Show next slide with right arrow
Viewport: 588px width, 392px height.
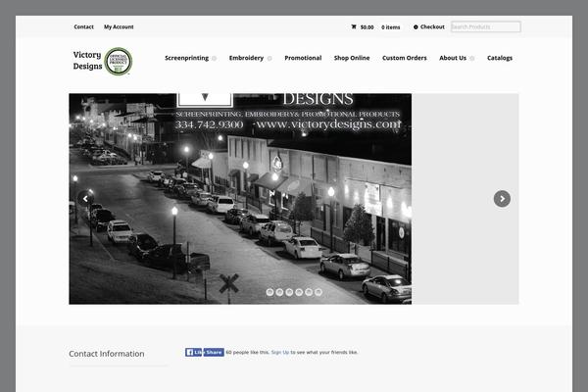point(502,199)
